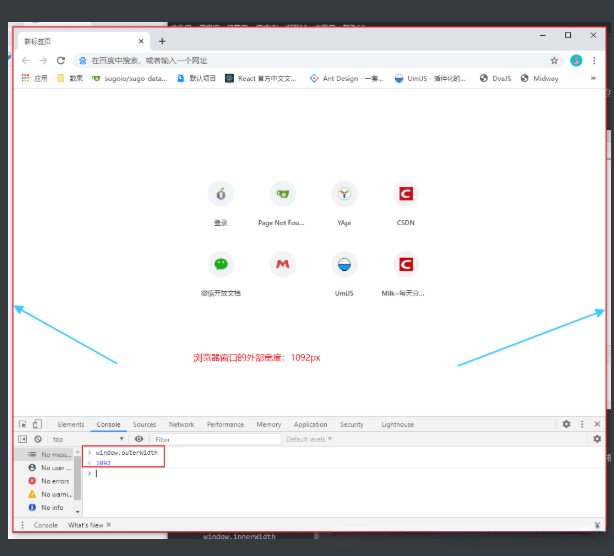Open the yellow bookmarks folder
The width and height of the screenshot is (614, 556).
coord(70,78)
